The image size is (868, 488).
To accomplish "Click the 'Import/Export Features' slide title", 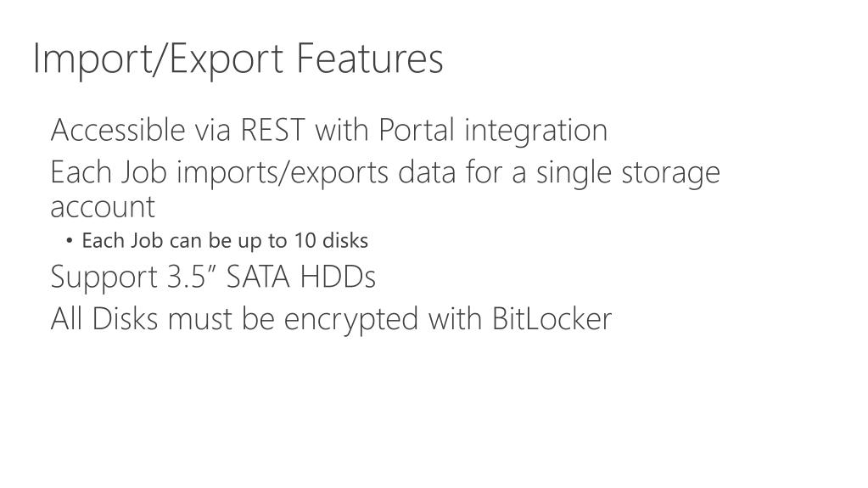I will [x=238, y=59].
